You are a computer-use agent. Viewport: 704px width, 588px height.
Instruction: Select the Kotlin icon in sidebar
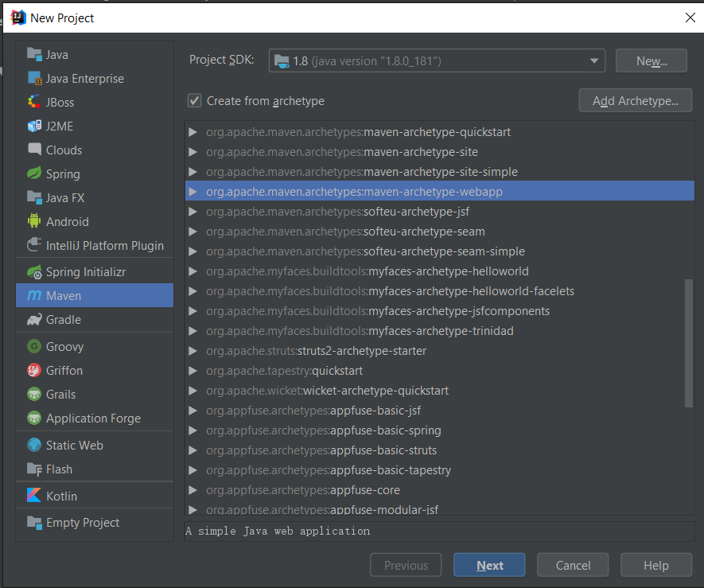pyautogui.click(x=33, y=496)
